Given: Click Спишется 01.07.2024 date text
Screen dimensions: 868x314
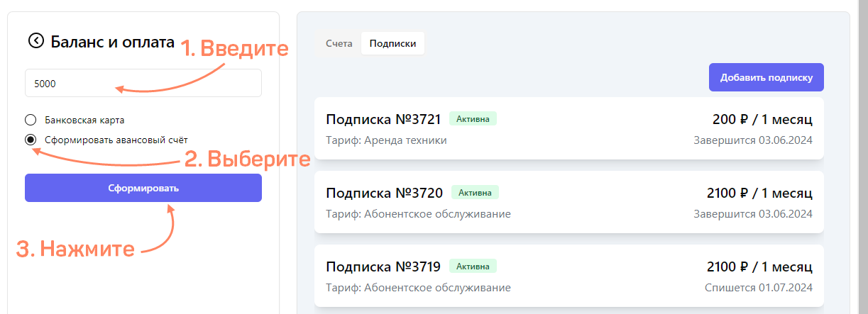Looking at the screenshot, I should click(759, 288).
